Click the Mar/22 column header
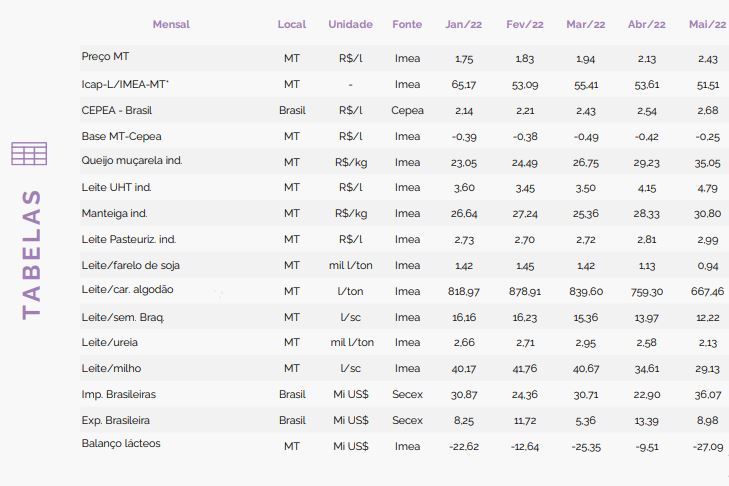Viewport: 729px width, 486px height. click(x=585, y=24)
